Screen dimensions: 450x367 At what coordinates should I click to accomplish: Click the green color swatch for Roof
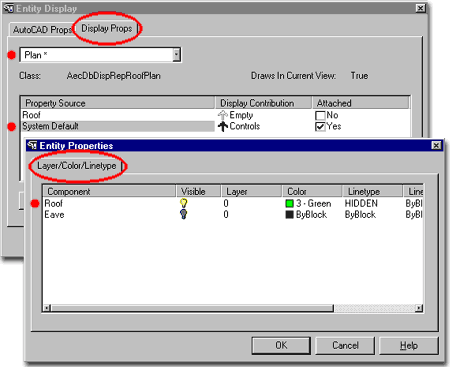point(289,203)
